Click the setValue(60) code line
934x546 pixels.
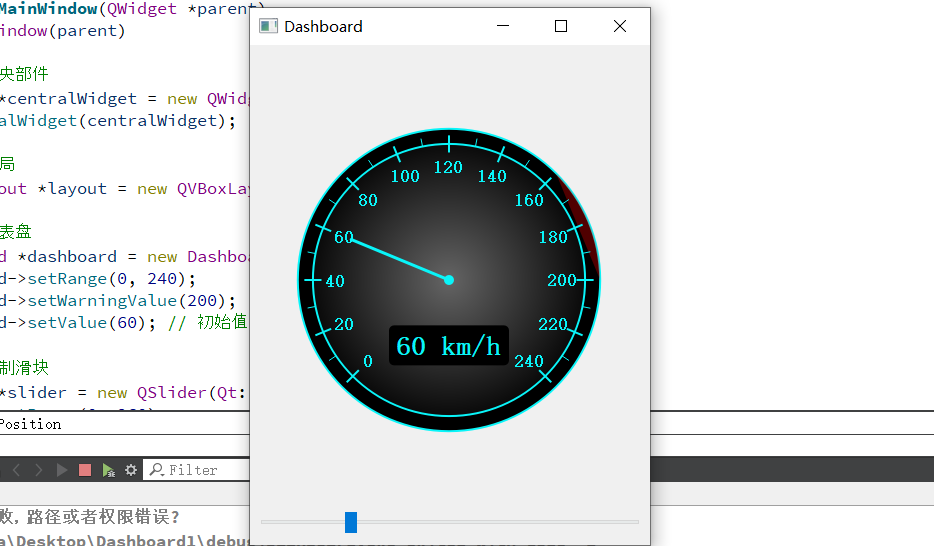[123, 323]
